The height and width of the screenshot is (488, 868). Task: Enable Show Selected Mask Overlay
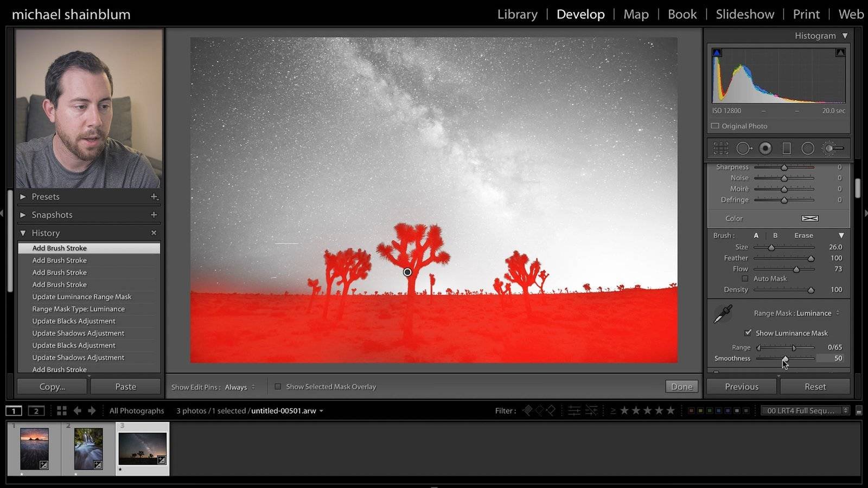click(x=278, y=387)
